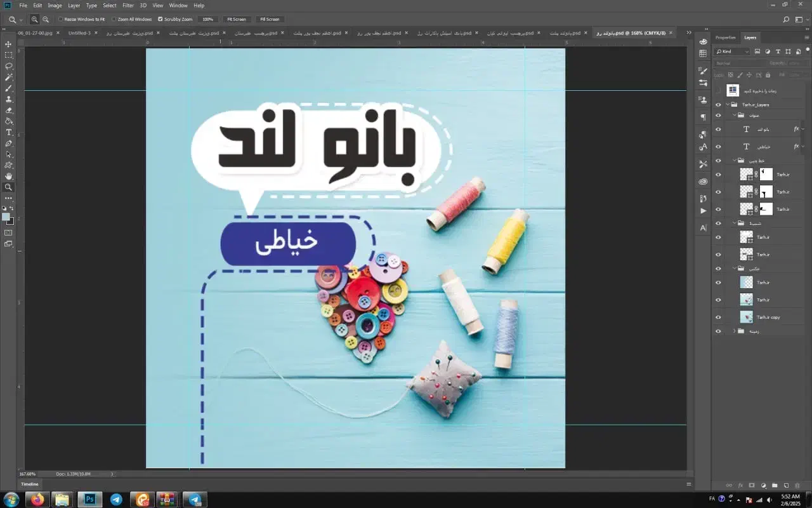
Task: Click the foreground color swatch
Action: click(x=6, y=217)
